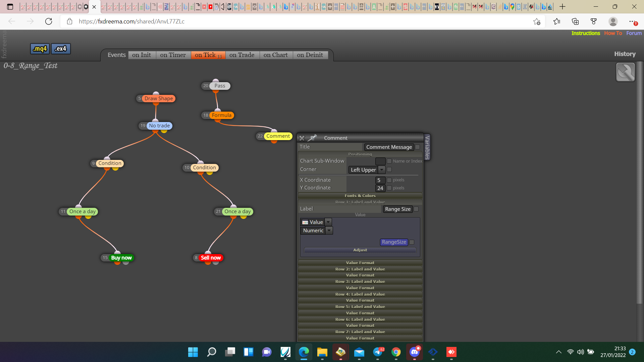
Task: Open browser Collections
Action: [x=575, y=21]
